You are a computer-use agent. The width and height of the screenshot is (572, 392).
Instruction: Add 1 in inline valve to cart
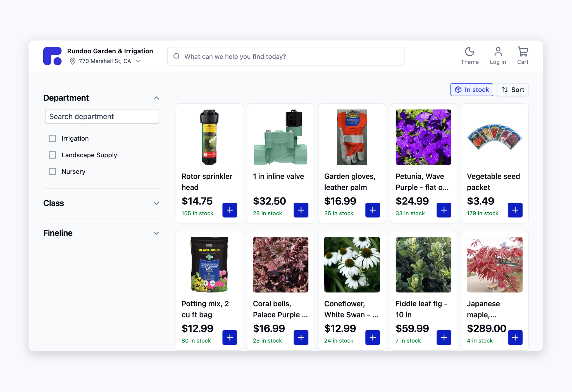(x=301, y=210)
